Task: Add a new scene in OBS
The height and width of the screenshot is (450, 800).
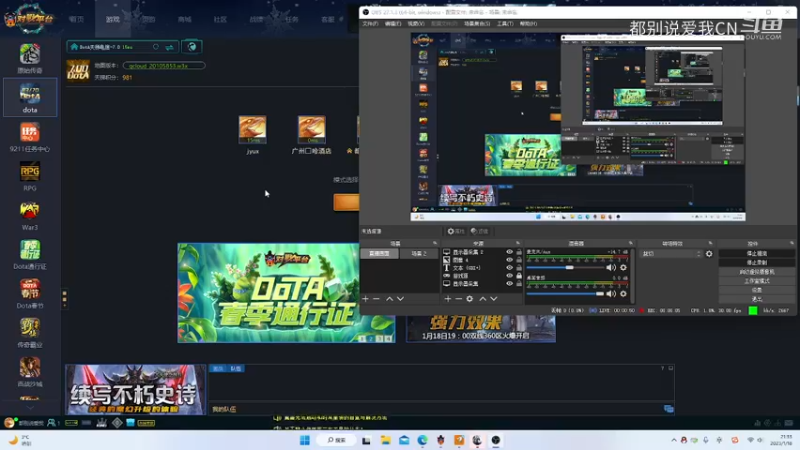Action: (x=365, y=298)
